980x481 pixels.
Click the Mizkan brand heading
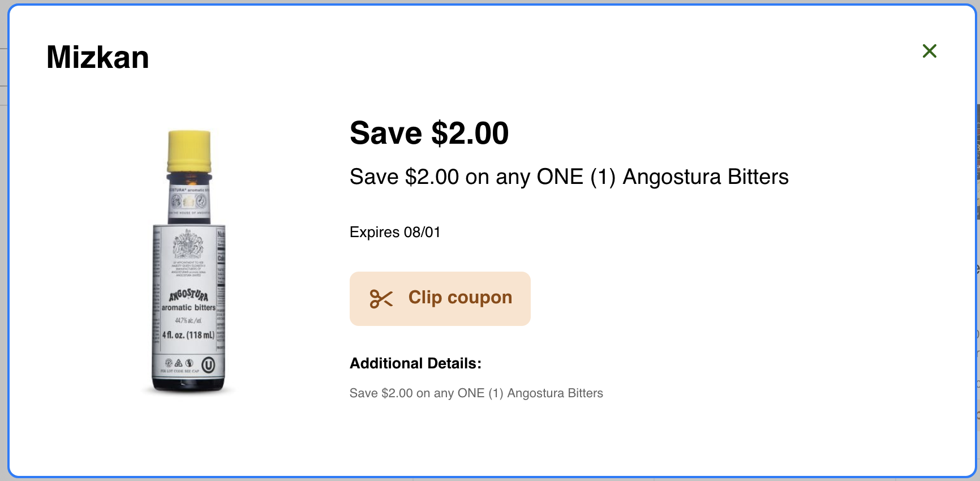(97, 57)
